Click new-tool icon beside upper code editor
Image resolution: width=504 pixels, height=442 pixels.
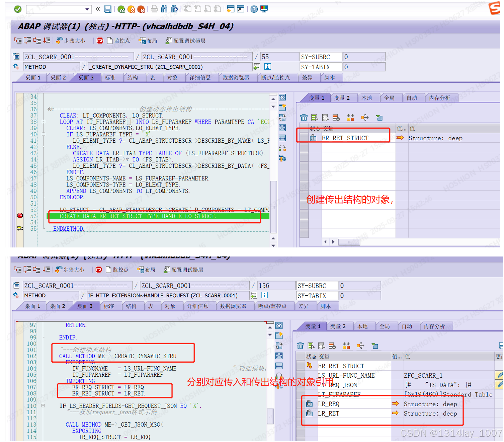282,107
